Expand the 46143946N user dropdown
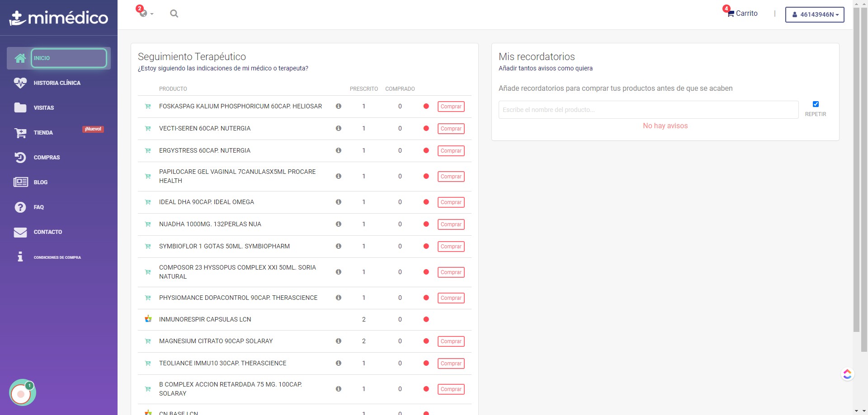Image resolution: width=868 pixels, height=415 pixels. [815, 14]
